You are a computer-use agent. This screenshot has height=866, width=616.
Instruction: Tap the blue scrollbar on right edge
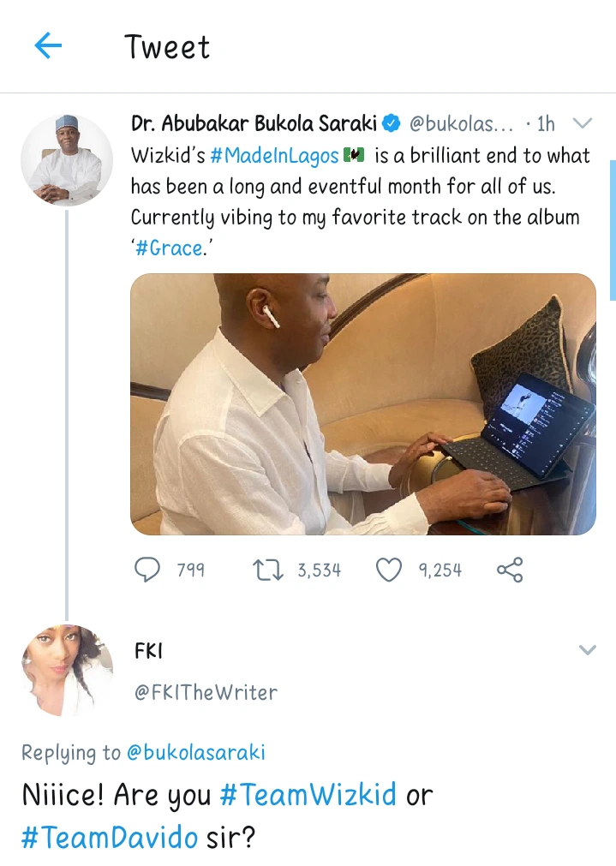(x=613, y=230)
